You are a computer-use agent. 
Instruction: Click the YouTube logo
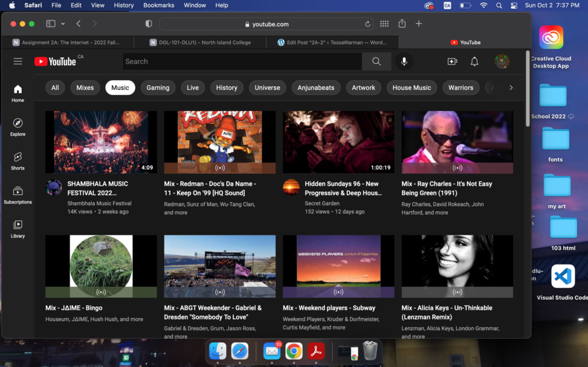(x=55, y=62)
